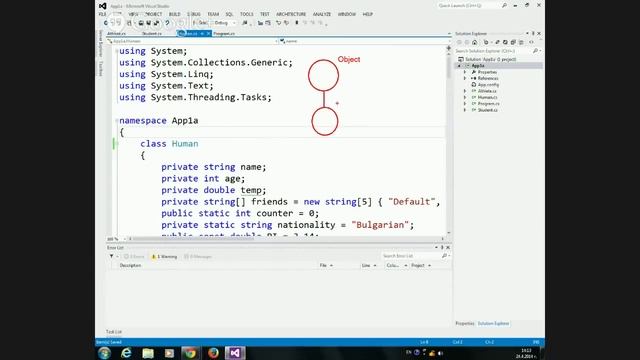640x360 pixels.
Task: Open Firefox from the taskbar
Action: [213, 353]
